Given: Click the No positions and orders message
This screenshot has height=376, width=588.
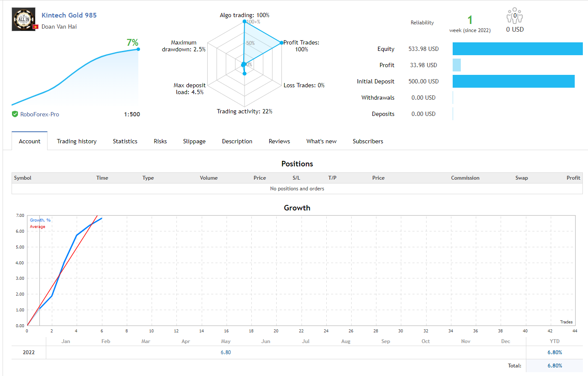Looking at the screenshot, I should click(297, 189).
